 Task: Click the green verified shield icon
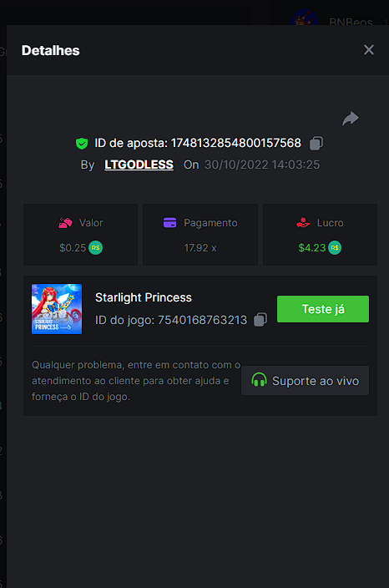(82, 144)
